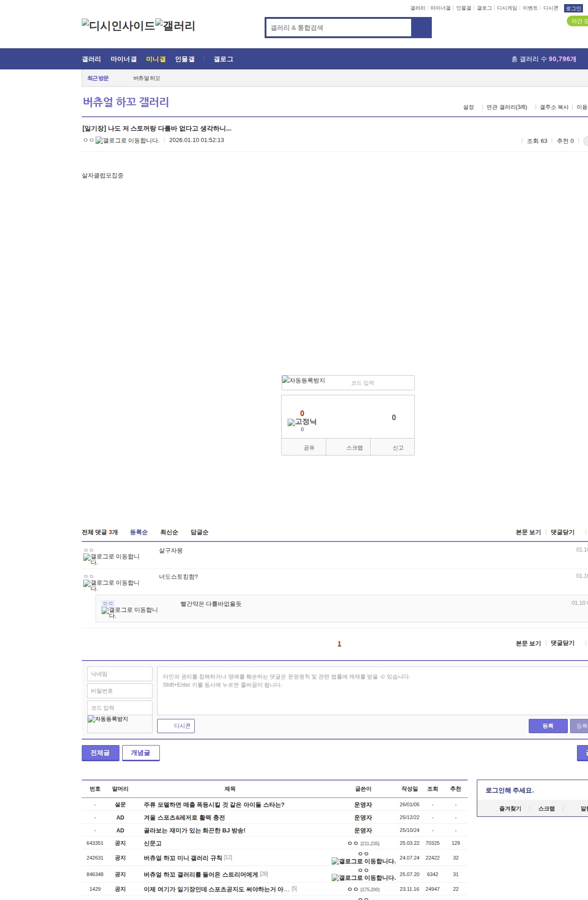The image size is (588, 900).
Task: Collapse comments with 댓글닫기
Action: click(x=563, y=532)
